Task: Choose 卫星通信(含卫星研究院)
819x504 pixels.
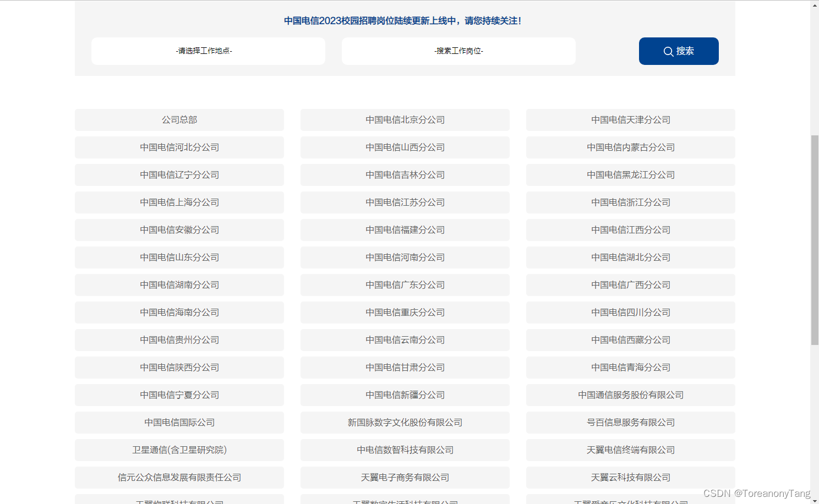Action: (179, 450)
